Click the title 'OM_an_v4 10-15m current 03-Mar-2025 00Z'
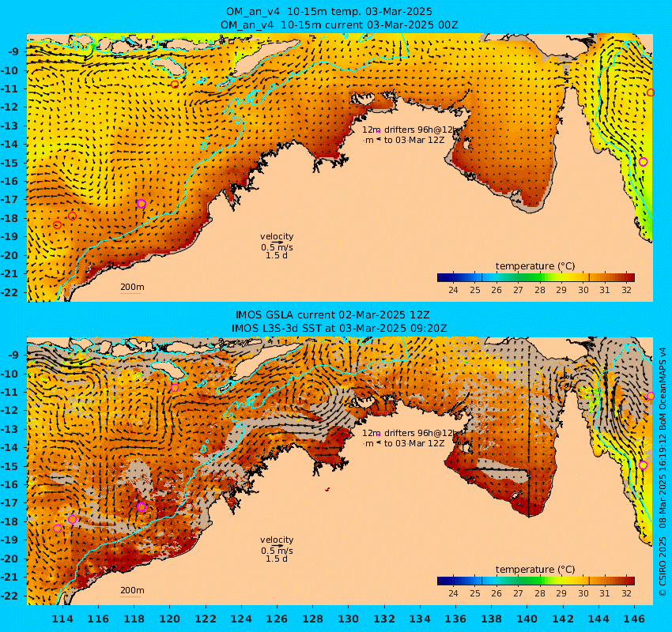672x632 pixels. [x=339, y=24]
